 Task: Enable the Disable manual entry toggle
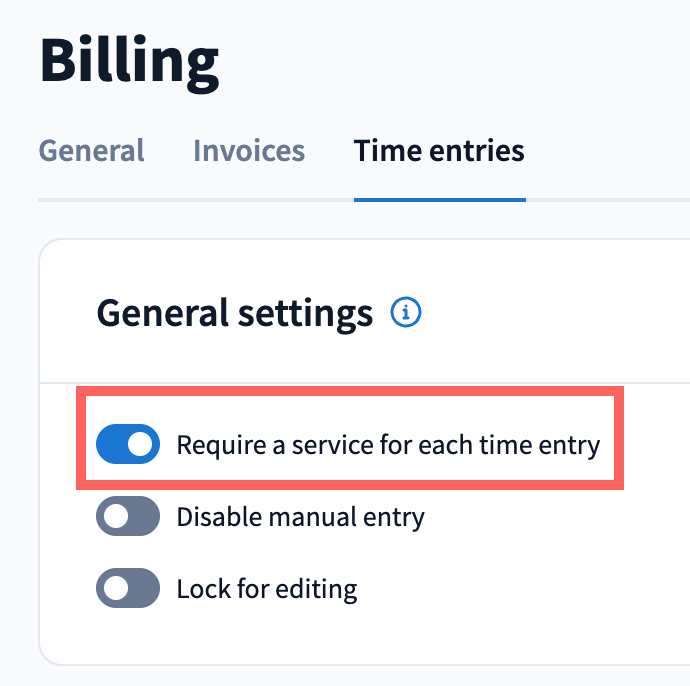tap(128, 517)
